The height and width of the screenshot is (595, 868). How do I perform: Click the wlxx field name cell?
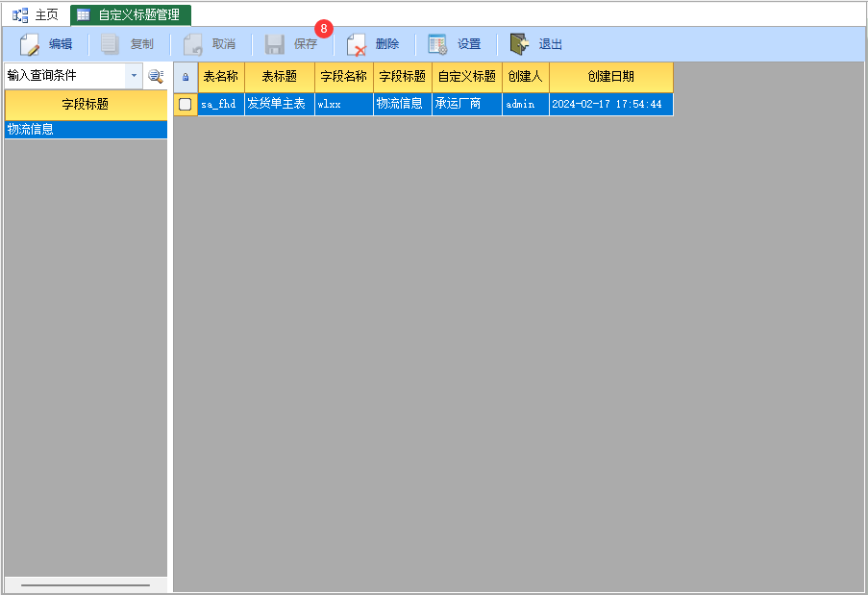(344, 104)
